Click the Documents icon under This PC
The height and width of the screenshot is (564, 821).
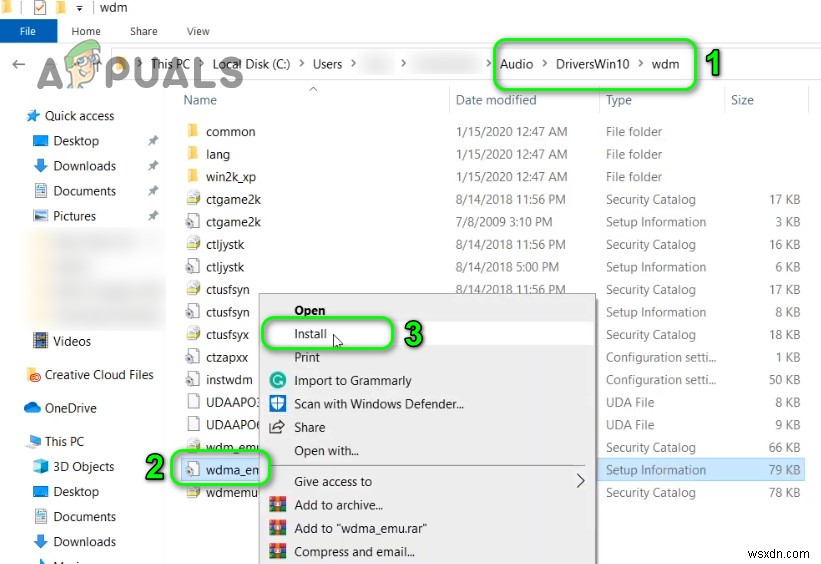click(x=40, y=517)
